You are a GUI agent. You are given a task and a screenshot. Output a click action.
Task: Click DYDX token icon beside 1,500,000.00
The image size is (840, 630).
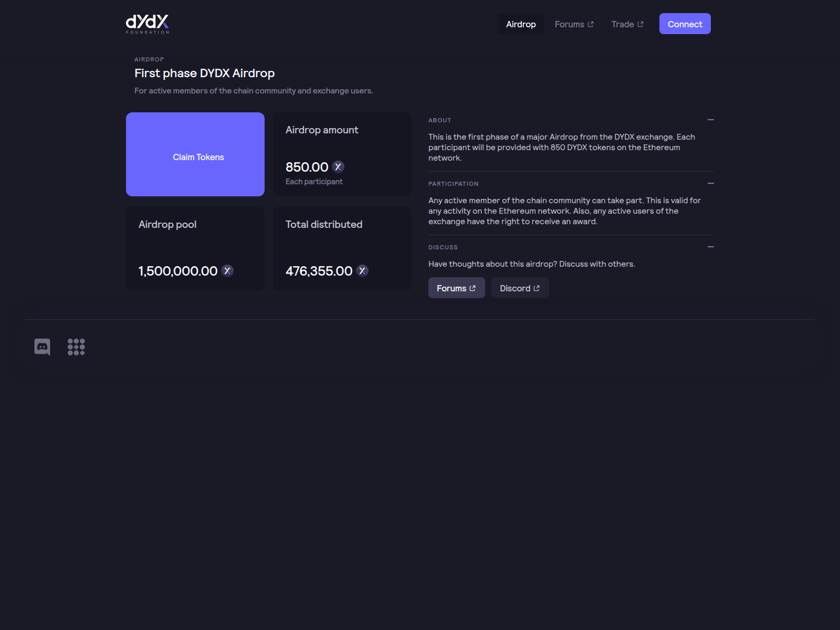(x=227, y=271)
